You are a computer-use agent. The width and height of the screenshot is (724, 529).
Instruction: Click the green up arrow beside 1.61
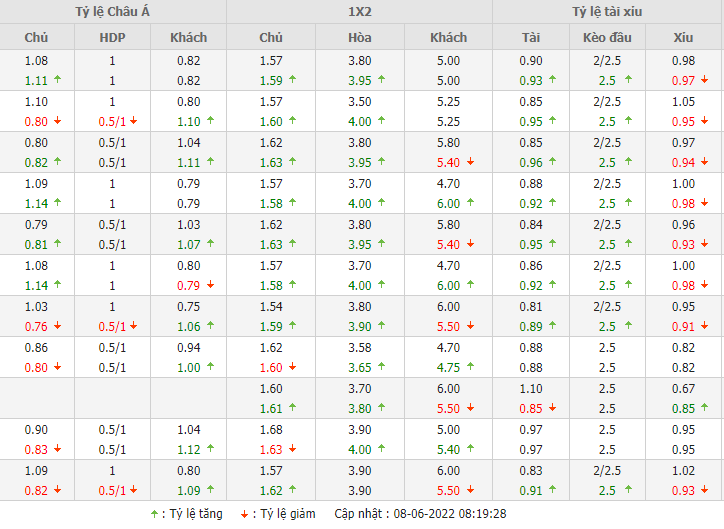coord(292,408)
